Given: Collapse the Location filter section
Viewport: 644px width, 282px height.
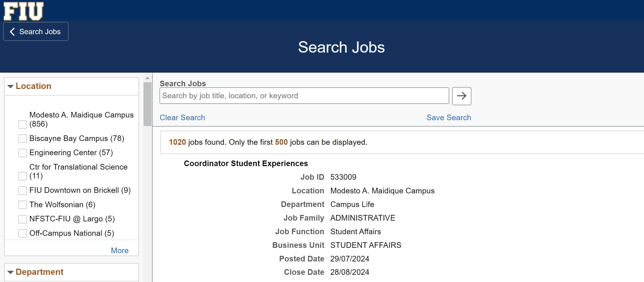Looking at the screenshot, I should point(10,86).
